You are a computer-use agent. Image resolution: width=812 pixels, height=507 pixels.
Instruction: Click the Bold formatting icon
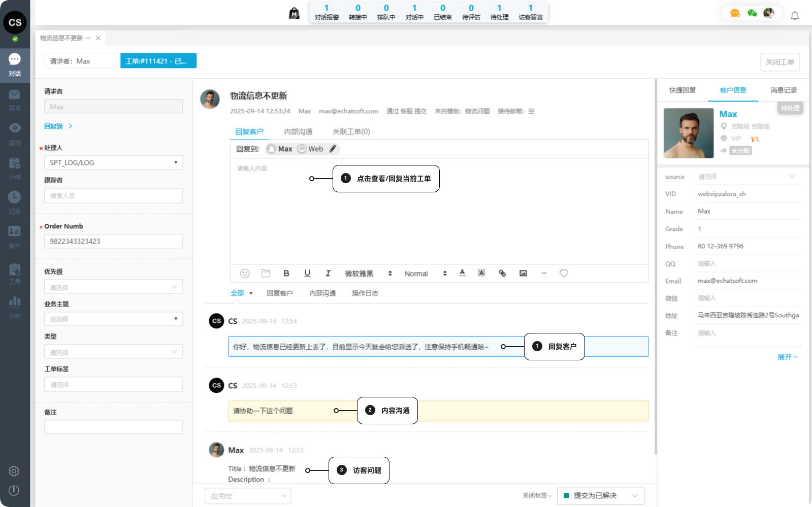[x=286, y=274]
